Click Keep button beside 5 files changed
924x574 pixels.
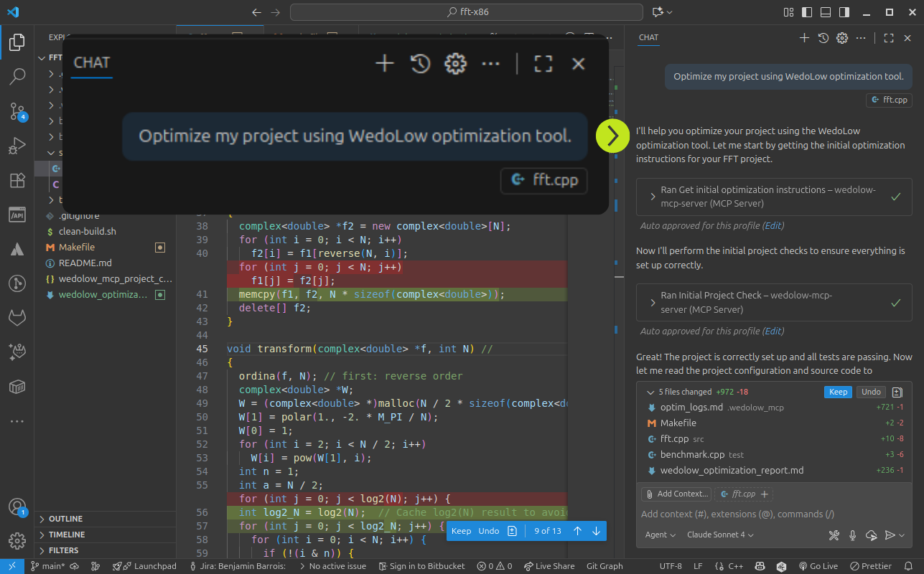838,392
